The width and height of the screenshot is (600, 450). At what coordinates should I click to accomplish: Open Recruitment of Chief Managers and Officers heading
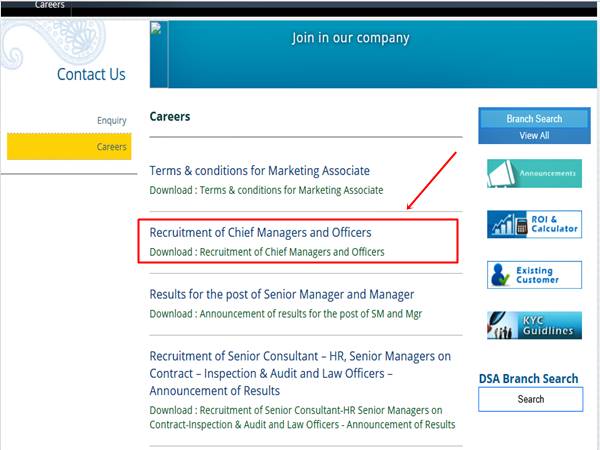(x=260, y=233)
